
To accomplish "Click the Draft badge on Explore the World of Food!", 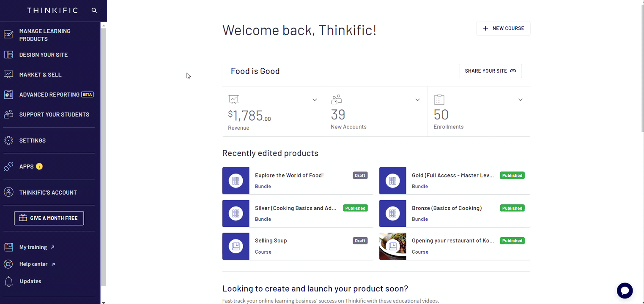I will click(360, 175).
